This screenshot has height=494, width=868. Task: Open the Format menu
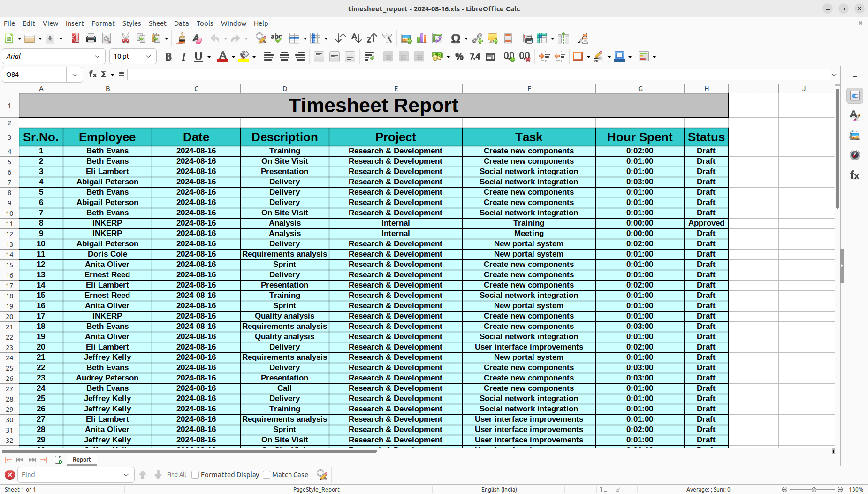(103, 23)
